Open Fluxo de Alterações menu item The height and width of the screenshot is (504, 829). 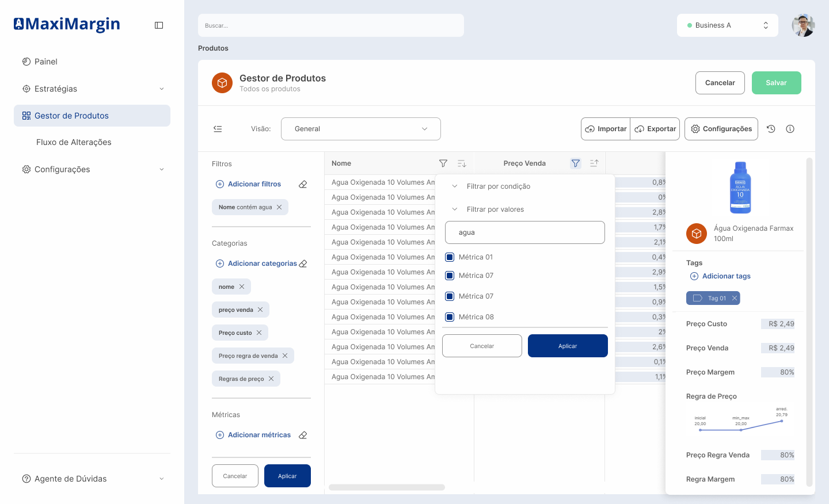74,142
